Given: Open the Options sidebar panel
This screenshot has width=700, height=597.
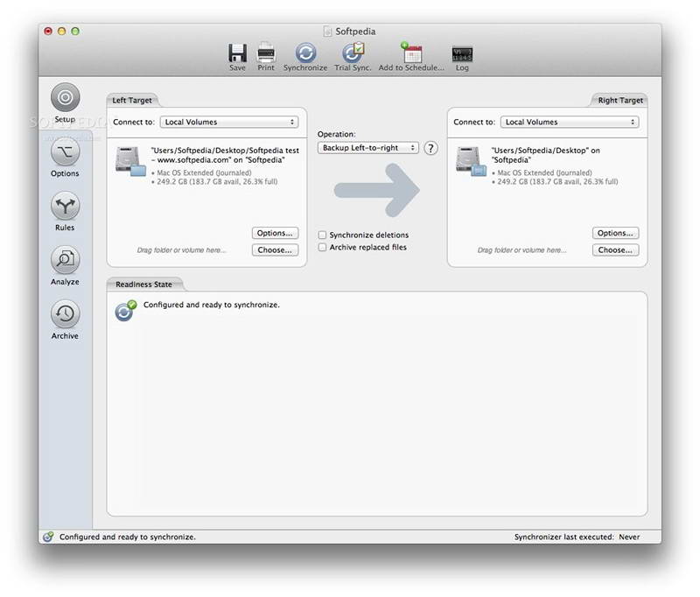Looking at the screenshot, I should (x=65, y=151).
